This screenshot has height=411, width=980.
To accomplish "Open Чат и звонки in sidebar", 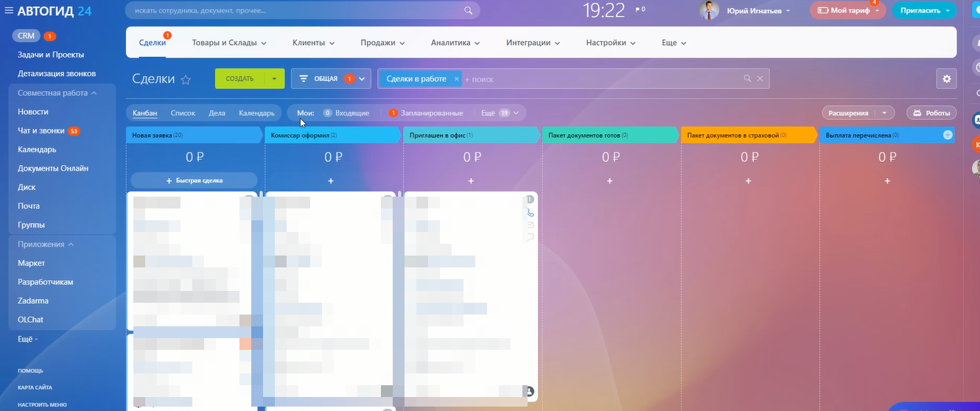I will (41, 131).
